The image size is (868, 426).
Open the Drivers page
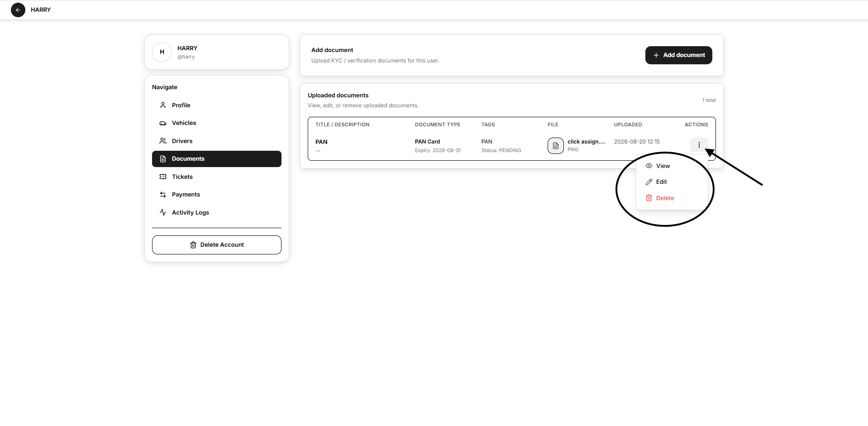tap(217, 141)
